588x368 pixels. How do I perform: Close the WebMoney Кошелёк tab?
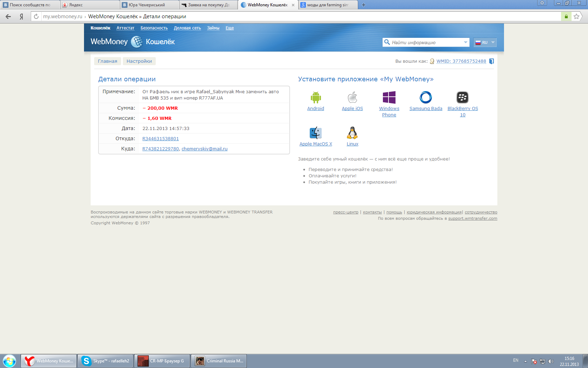[293, 5]
